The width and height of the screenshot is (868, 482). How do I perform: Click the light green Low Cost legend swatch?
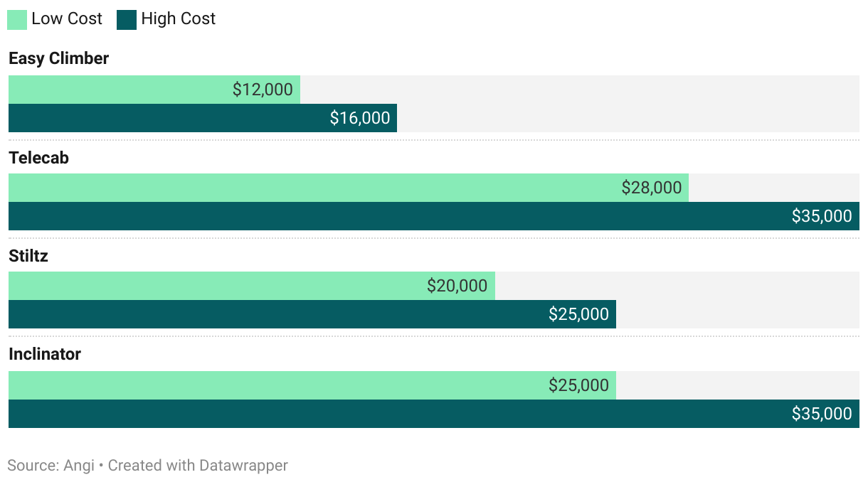[17, 19]
